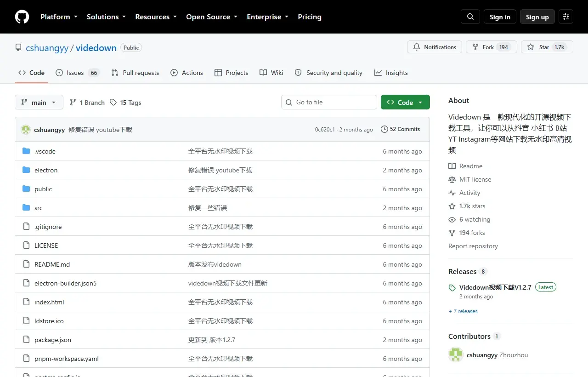Screen dimensions: 588x377
Task: Click the Sign in button
Action: point(500,17)
